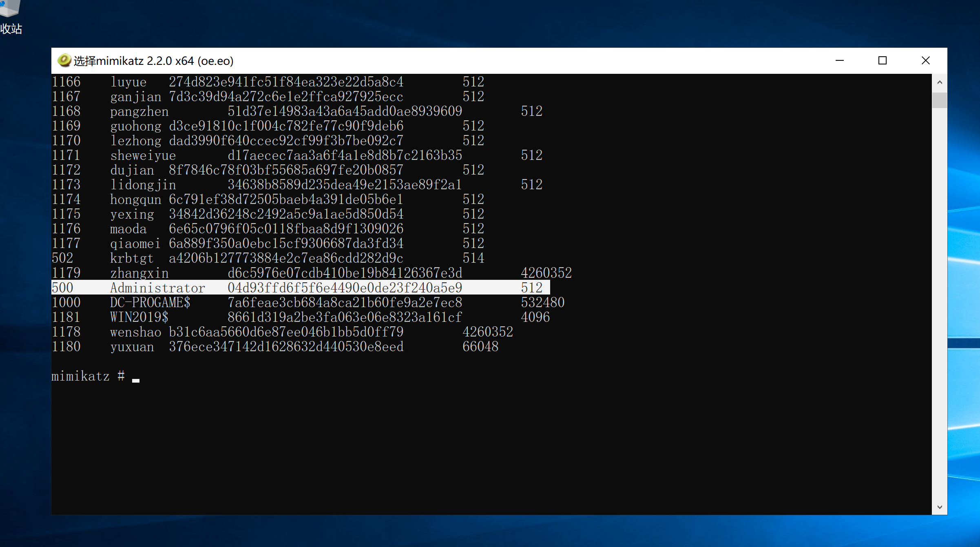The image size is (980, 547).
Task: Click the vertical scrollbar thumb
Action: 940,100
